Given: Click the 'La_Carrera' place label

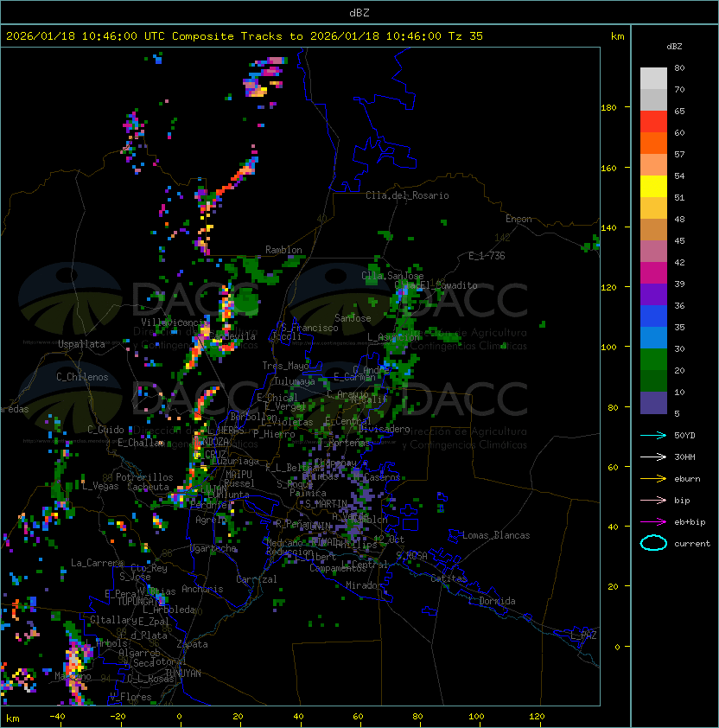Looking at the screenshot, I should 97,563.
